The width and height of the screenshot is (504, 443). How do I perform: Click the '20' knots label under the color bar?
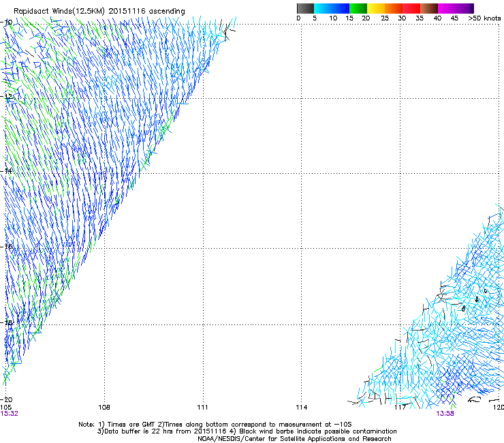point(366,18)
